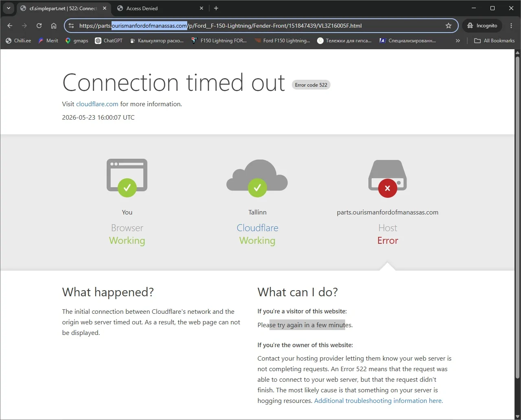The height and width of the screenshot is (420, 521).
Task: Switch to the Access Denied tab
Action: pyautogui.click(x=160, y=8)
